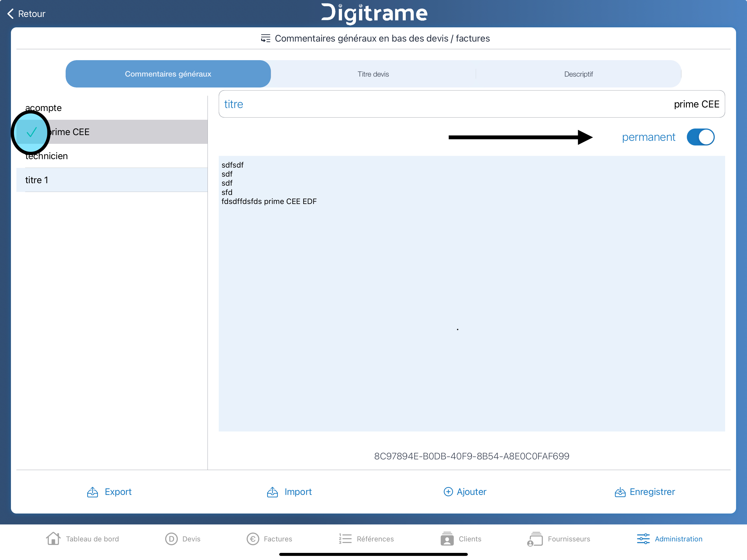Select acompte in comment list
Viewport: 747px width, 560px height.
tap(112, 108)
